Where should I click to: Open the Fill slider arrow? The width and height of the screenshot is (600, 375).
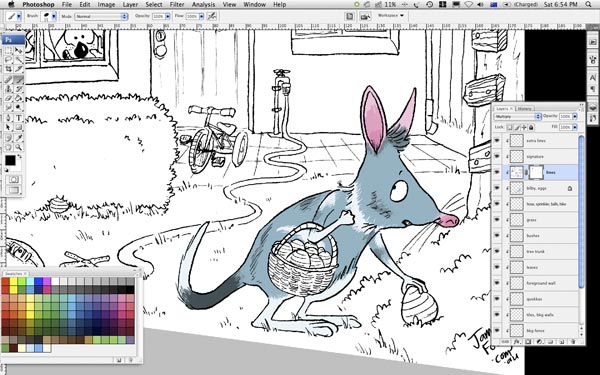[x=574, y=127]
